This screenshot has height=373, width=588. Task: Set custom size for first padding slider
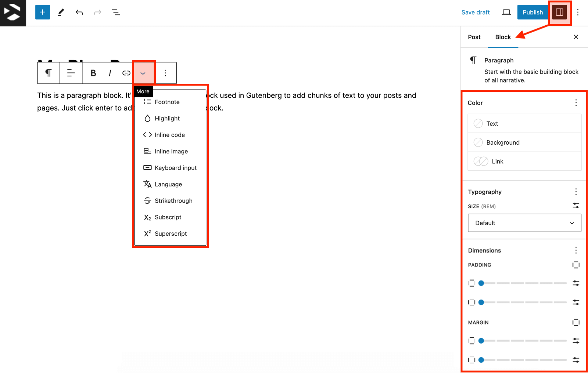[x=576, y=283]
